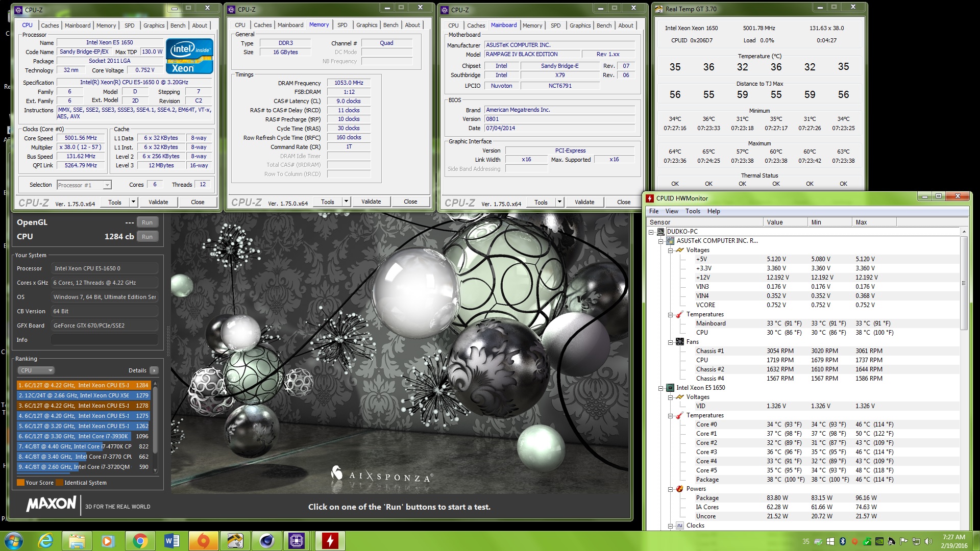Screen dimensions: 980x551
Task: Select ranking row '12C/24T @ 2.66 GHz'
Action: pyautogui.click(x=84, y=395)
